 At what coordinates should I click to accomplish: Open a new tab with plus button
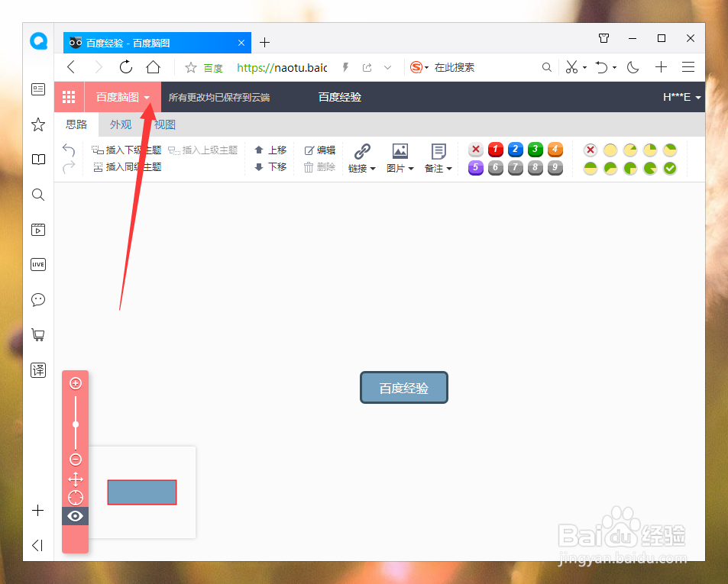coord(264,43)
